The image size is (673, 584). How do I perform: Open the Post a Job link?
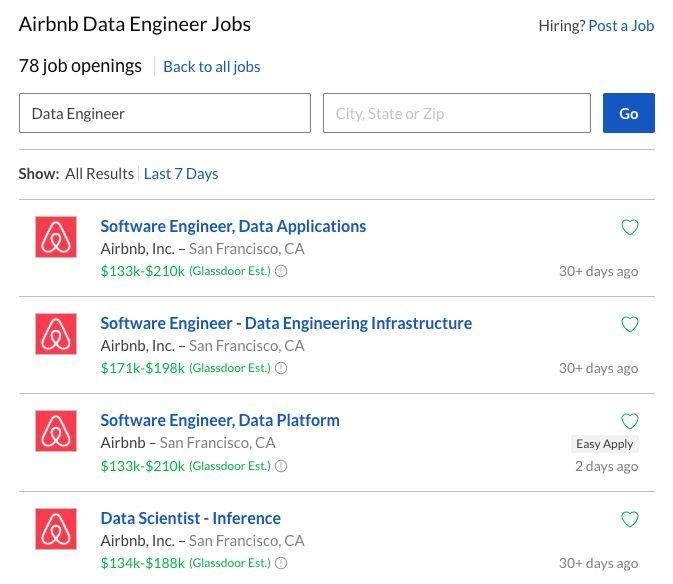(621, 25)
